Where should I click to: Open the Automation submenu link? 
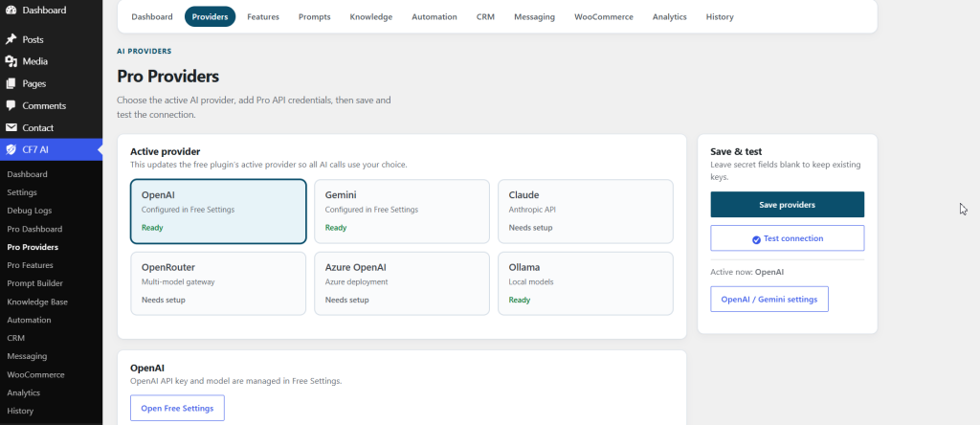click(x=29, y=320)
